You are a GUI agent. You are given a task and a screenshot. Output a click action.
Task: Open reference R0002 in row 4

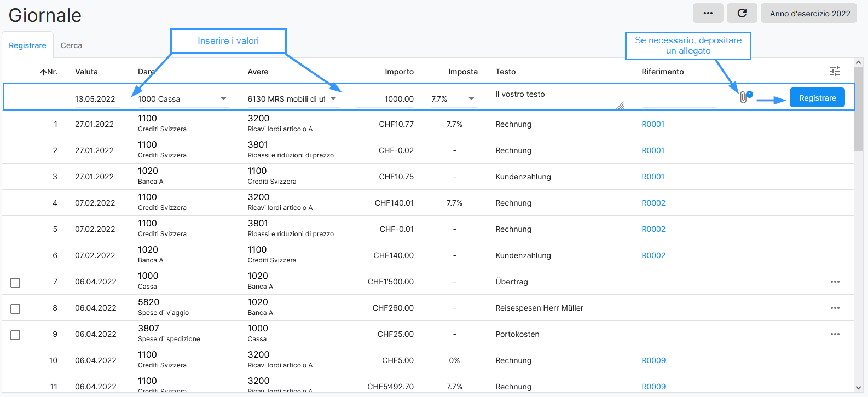(x=653, y=203)
